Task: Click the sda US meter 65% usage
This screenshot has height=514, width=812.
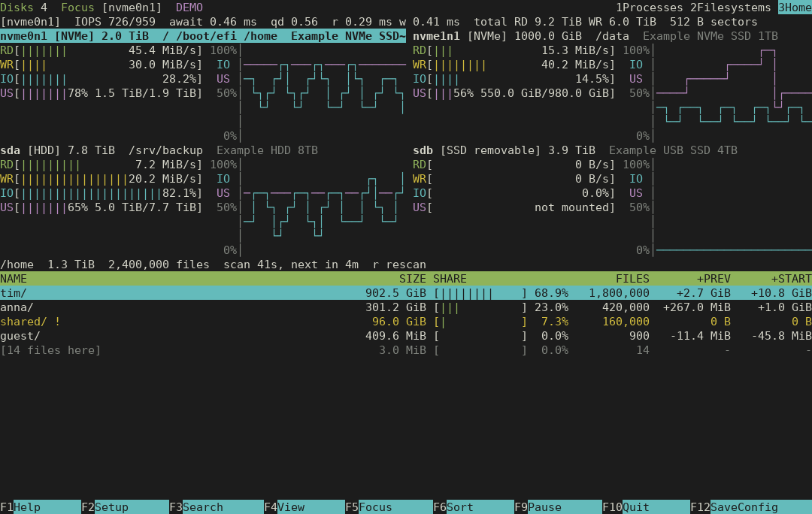Action: [101, 207]
